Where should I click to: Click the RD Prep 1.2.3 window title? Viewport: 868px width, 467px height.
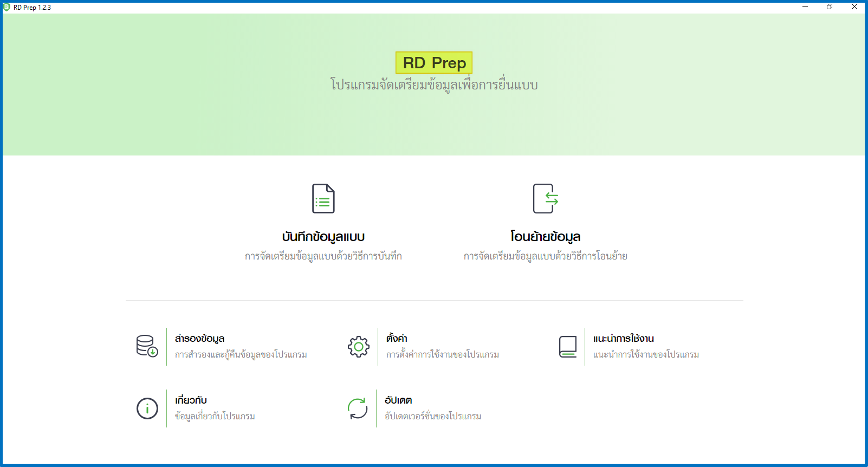pos(32,8)
